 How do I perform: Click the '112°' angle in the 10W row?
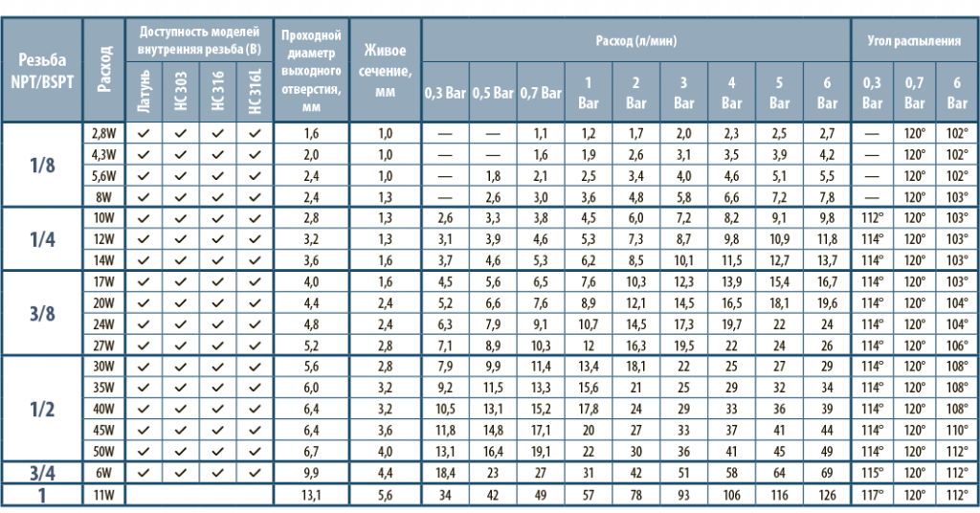point(872,218)
